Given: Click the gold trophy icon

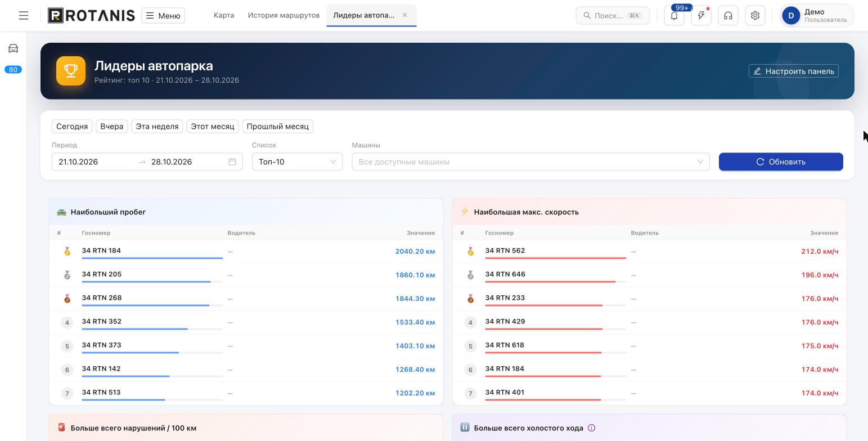Looking at the screenshot, I should (71, 71).
